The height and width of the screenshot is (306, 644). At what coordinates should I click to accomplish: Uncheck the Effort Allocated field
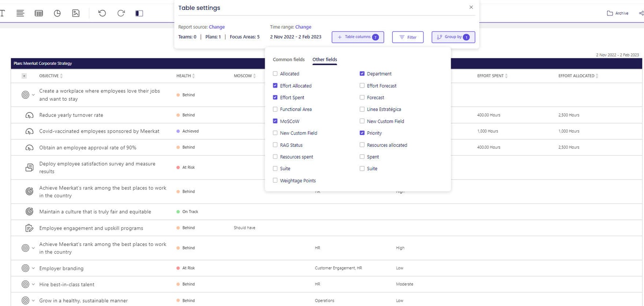pos(275,86)
